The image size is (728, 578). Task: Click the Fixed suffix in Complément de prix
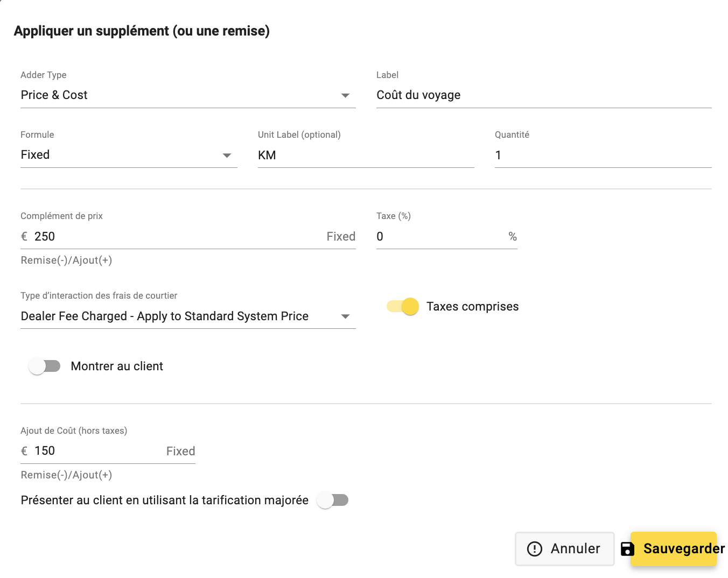click(x=341, y=236)
